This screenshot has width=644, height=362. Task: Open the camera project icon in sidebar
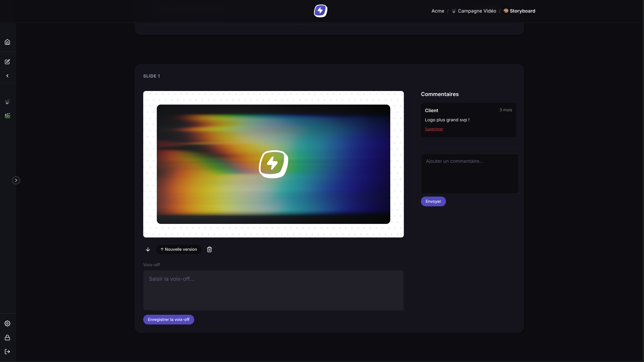click(8, 101)
